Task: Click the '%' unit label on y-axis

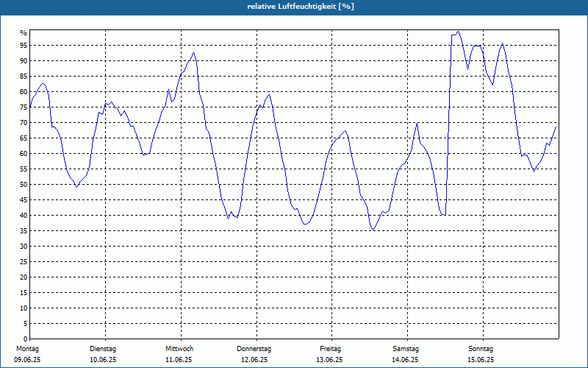Action: [24, 33]
